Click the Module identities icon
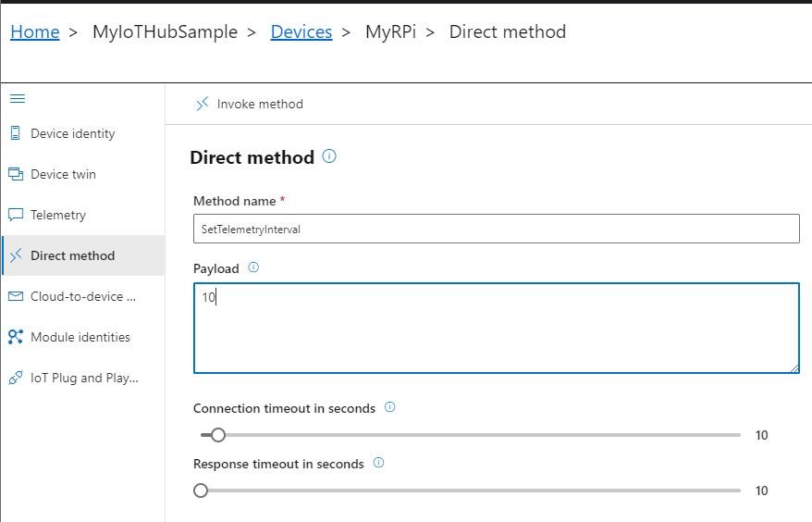Image resolution: width=812 pixels, height=522 pixels. point(15,337)
